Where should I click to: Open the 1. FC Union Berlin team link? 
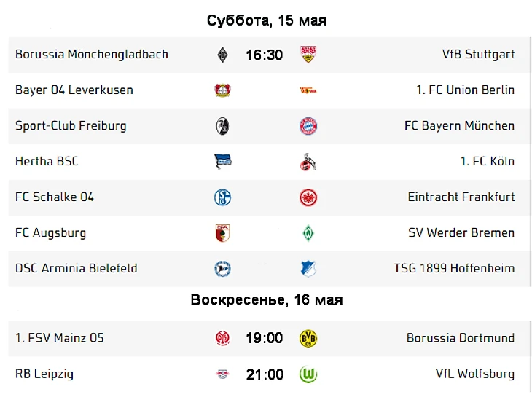pyautogui.click(x=465, y=90)
